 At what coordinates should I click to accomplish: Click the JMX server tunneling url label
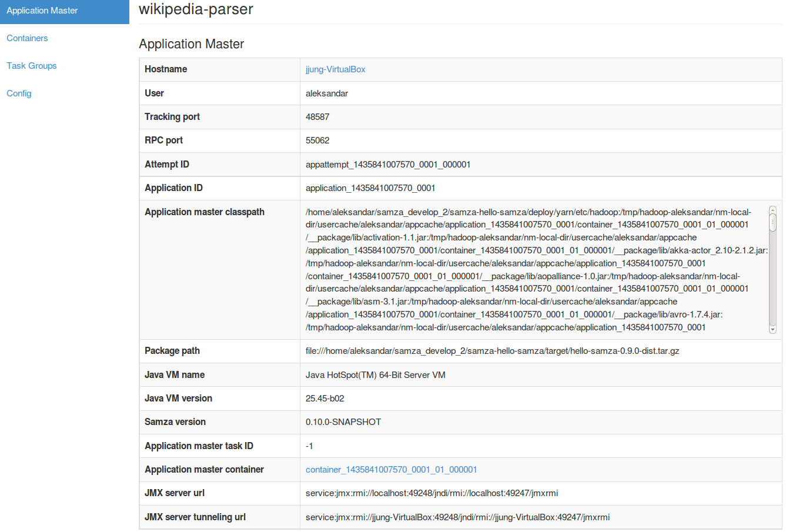coord(195,517)
